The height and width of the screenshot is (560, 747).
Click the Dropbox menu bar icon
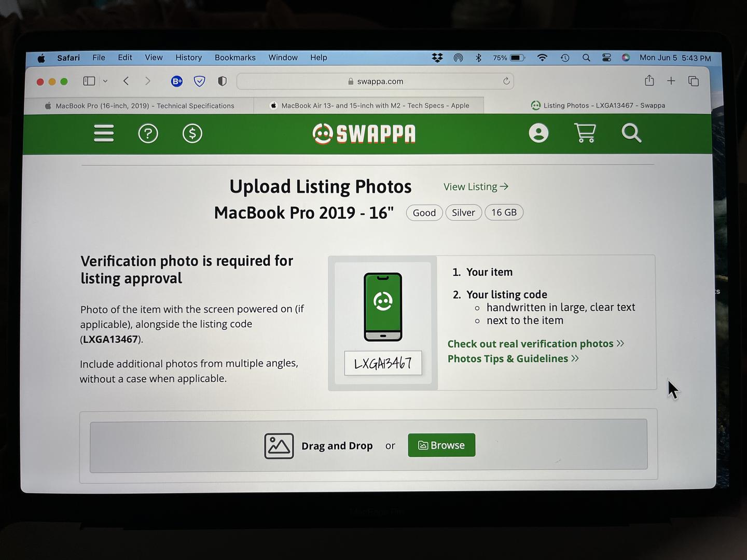pos(437,58)
